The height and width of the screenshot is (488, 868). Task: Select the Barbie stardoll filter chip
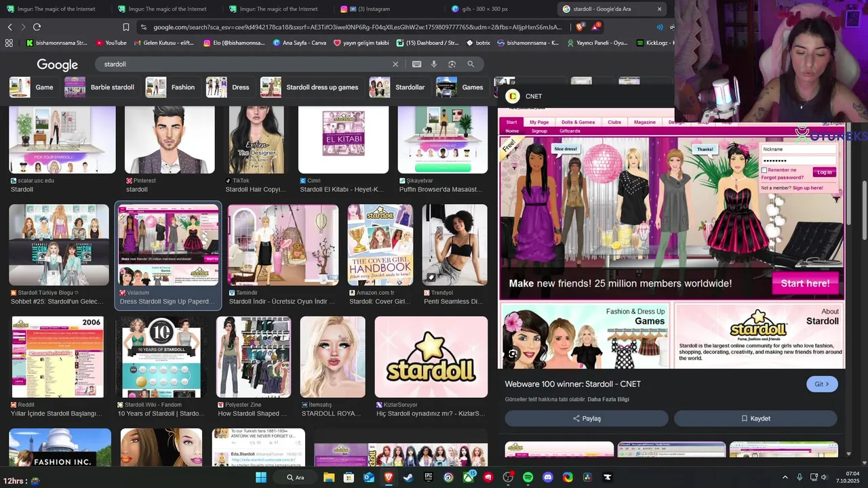coord(102,87)
